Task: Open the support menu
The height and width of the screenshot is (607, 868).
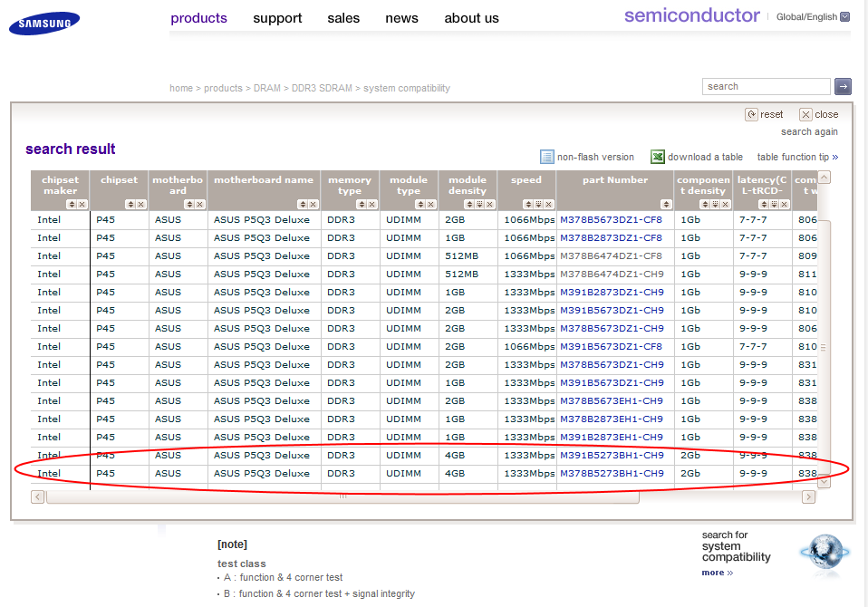Action: 277,18
